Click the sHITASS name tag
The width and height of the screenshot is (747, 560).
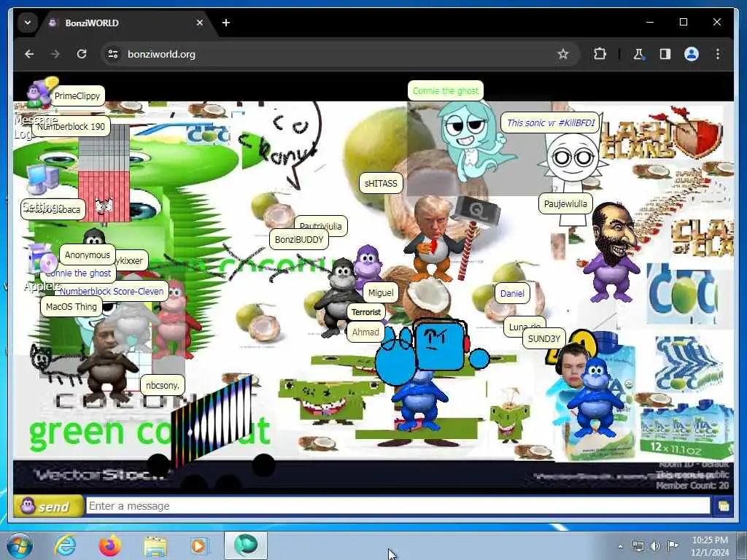(381, 183)
